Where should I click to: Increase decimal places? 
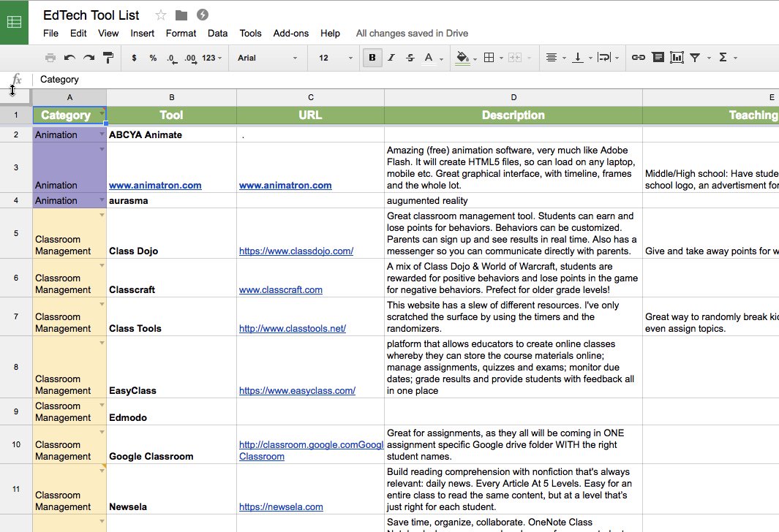click(190, 58)
